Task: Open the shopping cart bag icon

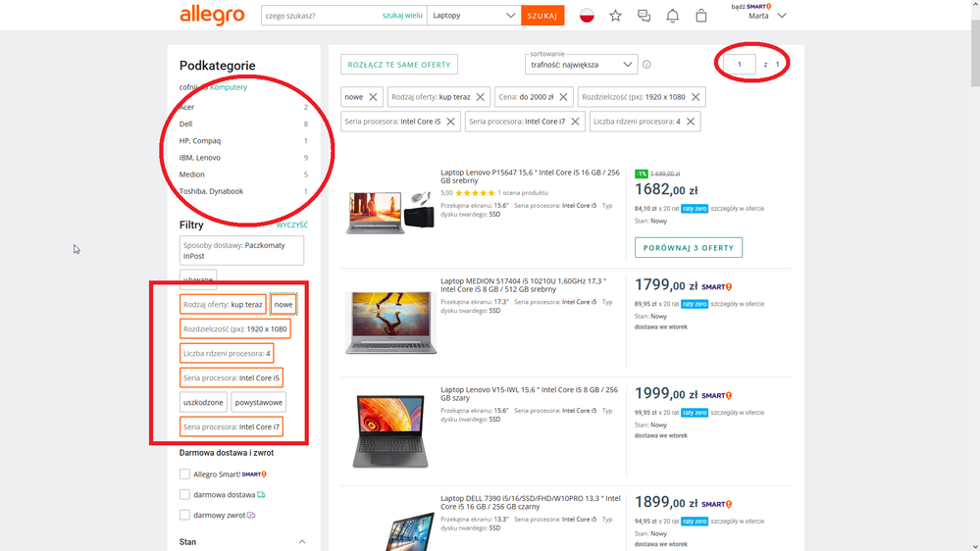Action: tap(701, 16)
